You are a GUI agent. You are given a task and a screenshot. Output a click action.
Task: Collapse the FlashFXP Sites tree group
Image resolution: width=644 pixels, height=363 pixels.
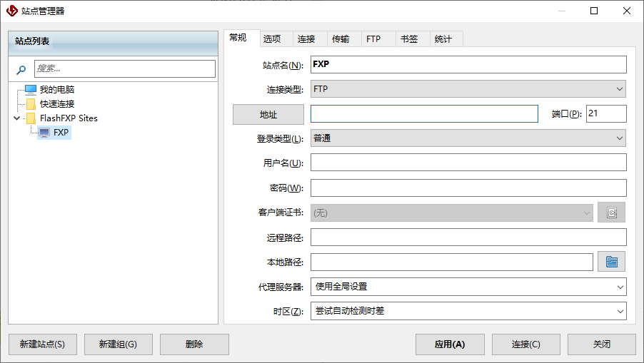click(16, 118)
